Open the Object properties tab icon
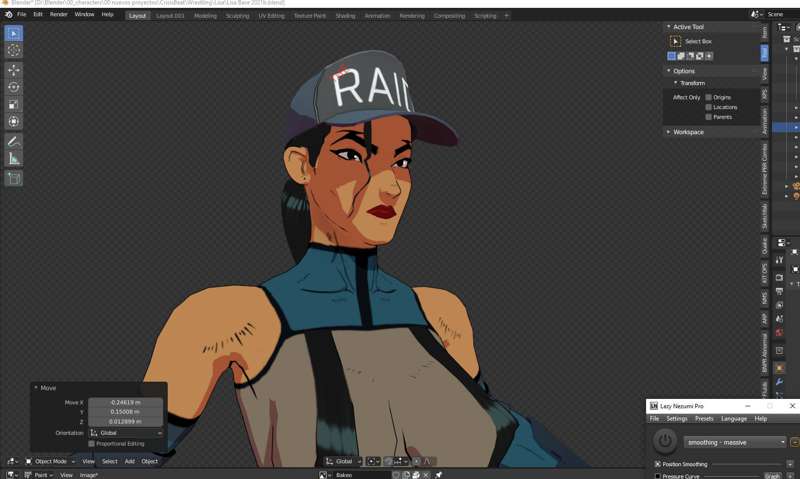The image size is (800, 479). [779, 368]
